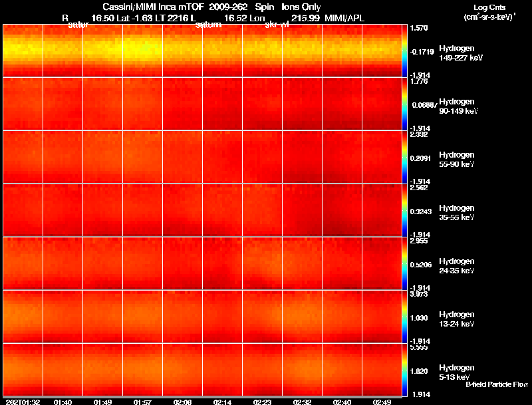Click the Hydrogen 24-35 keV label
Image resolution: width=532 pixels, height=405 pixels.
457,266
